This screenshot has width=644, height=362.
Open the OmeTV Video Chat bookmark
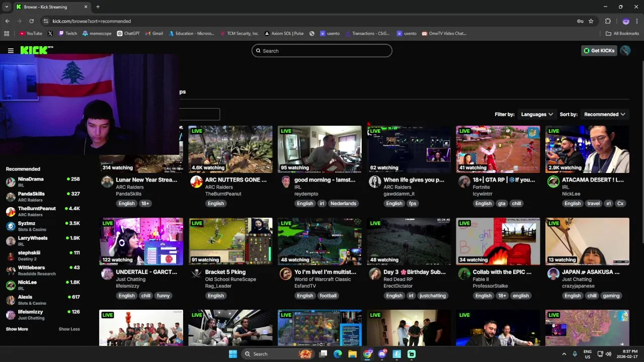tap(444, 34)
